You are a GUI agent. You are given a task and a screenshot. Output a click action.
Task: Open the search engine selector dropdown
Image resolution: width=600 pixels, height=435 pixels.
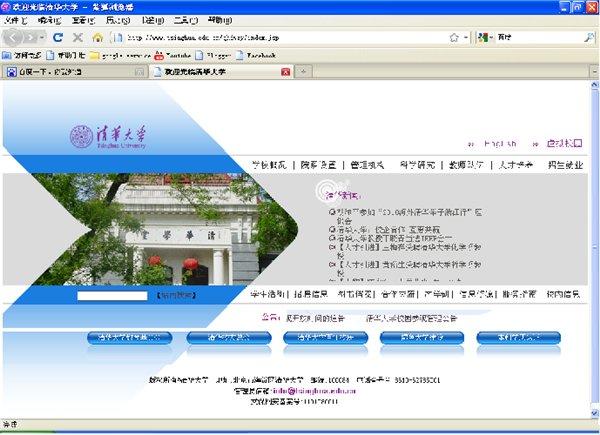[x=485, y=37]
